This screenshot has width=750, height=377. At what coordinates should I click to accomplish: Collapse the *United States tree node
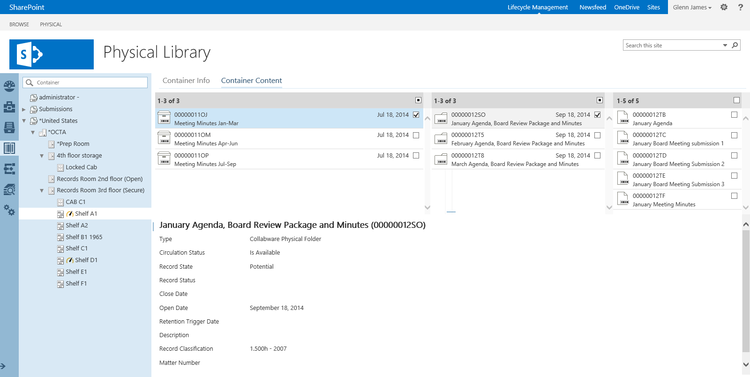point(24,121)
